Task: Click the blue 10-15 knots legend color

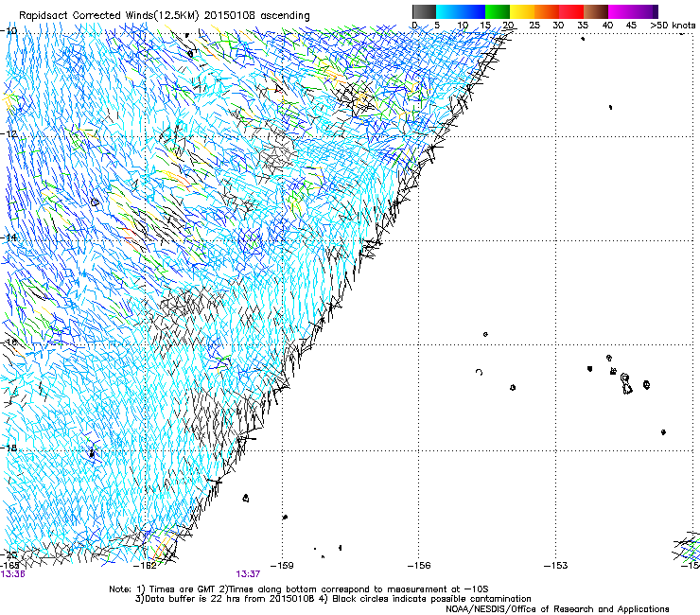Action: coord(473,11)
